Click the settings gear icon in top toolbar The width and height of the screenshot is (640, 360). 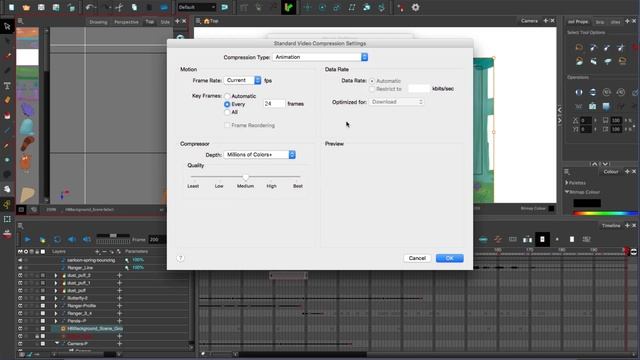(416, 7)
